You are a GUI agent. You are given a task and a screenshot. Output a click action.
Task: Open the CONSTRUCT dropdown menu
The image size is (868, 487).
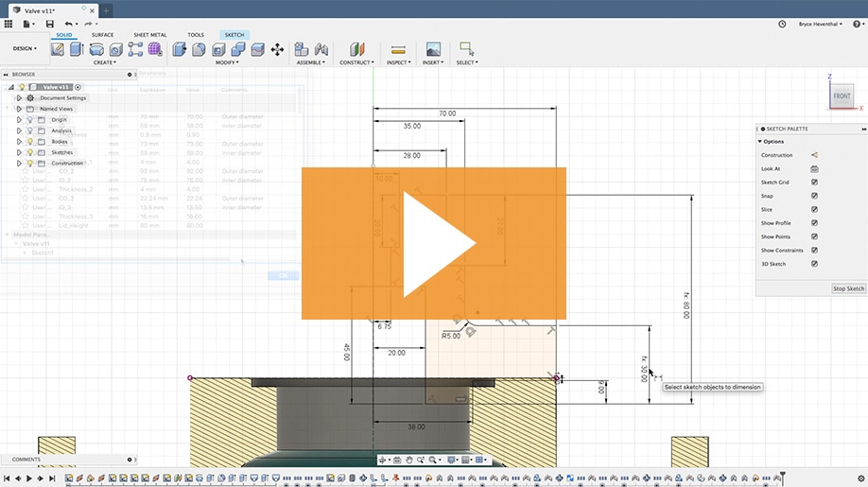coord(356,62)
